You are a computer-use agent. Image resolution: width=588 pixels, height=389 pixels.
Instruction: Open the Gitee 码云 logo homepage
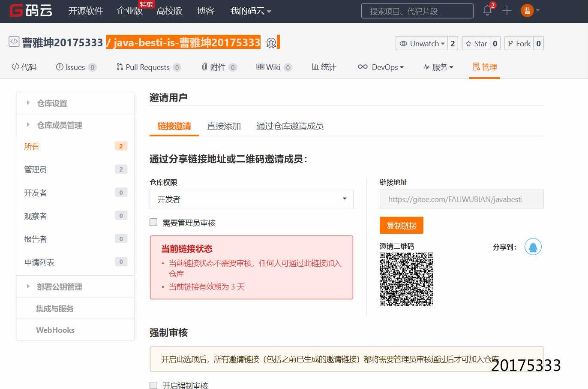(31, 10)
